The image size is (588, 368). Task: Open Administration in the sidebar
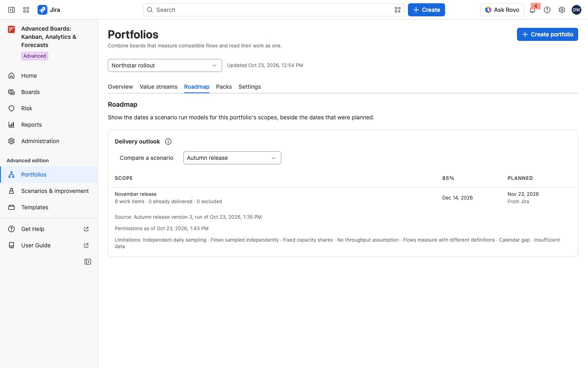point(49,141)
